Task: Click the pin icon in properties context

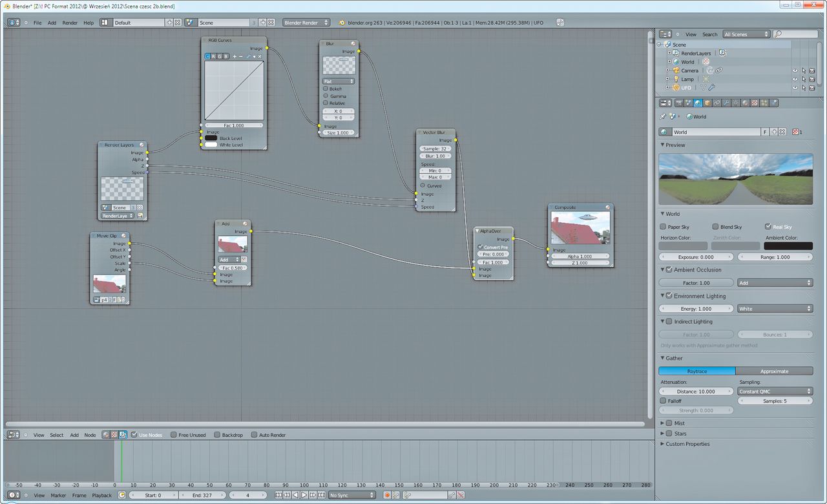Action: coord(662,117)
